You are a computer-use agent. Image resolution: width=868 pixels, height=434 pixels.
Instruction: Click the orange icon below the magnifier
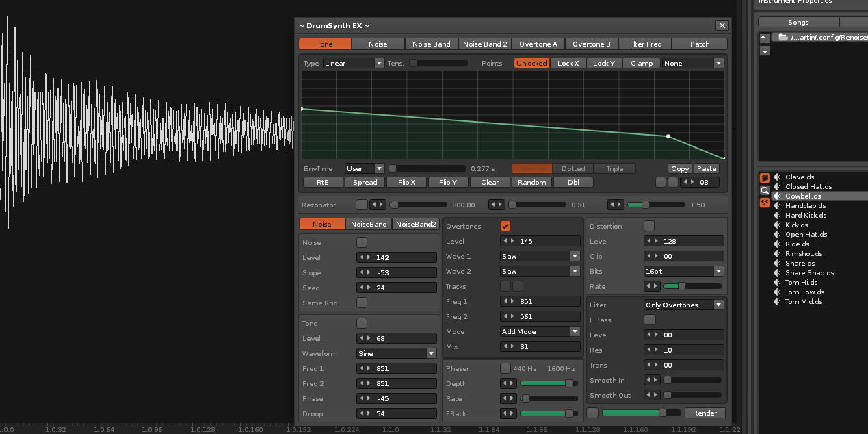click(x=765, y=203)
